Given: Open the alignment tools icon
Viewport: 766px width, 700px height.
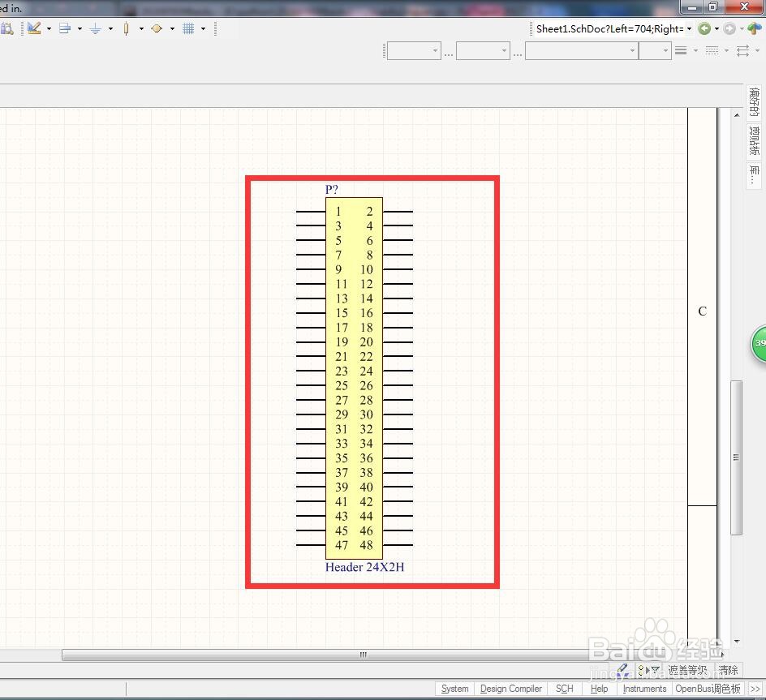Looking at the screenshot, I should coord(64,29).
